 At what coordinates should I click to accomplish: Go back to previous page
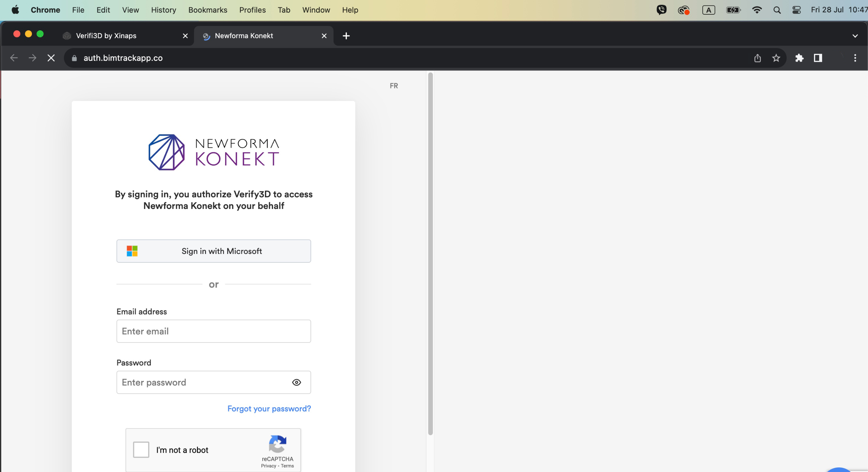(x=14, y=58)
